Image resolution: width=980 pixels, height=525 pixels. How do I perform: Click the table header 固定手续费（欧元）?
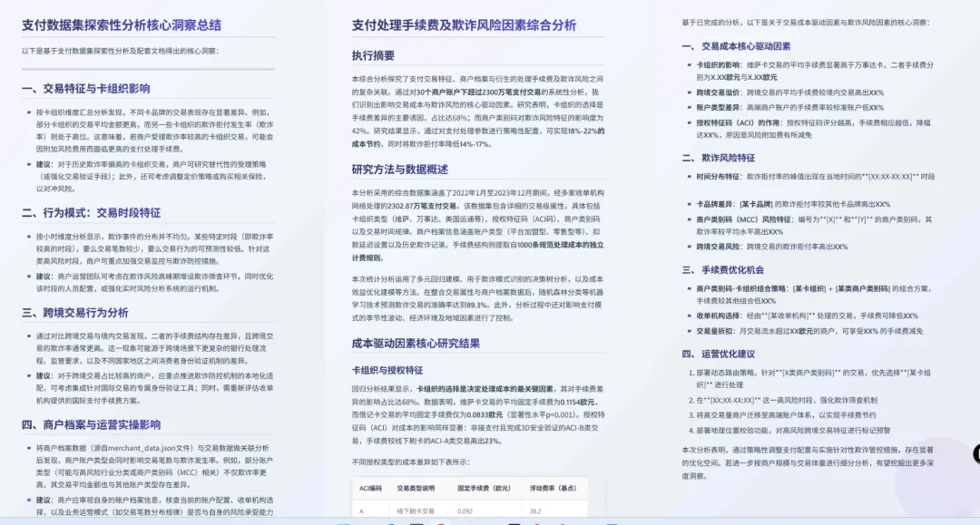tap(485, 488)
